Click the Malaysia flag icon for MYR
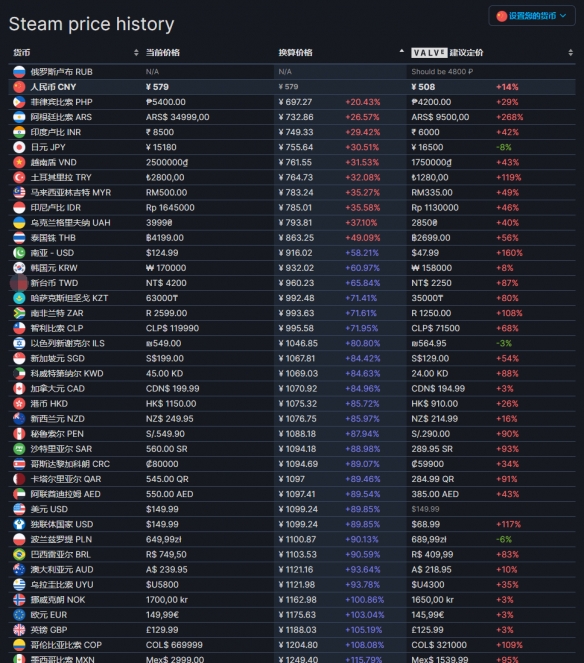The height and width of the screenshot is (663, 584). (x=19, y=192)
